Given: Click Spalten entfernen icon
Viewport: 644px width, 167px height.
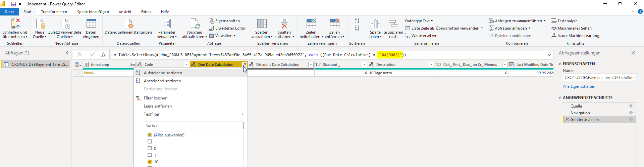Looking at the screenshot, I should [x=284, y=24].
